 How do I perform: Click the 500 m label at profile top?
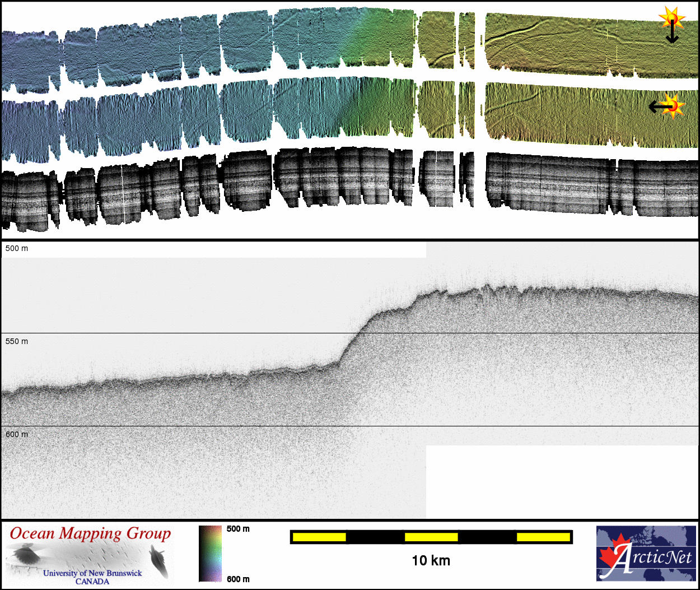pyautogui.click(x=17, y=248)
